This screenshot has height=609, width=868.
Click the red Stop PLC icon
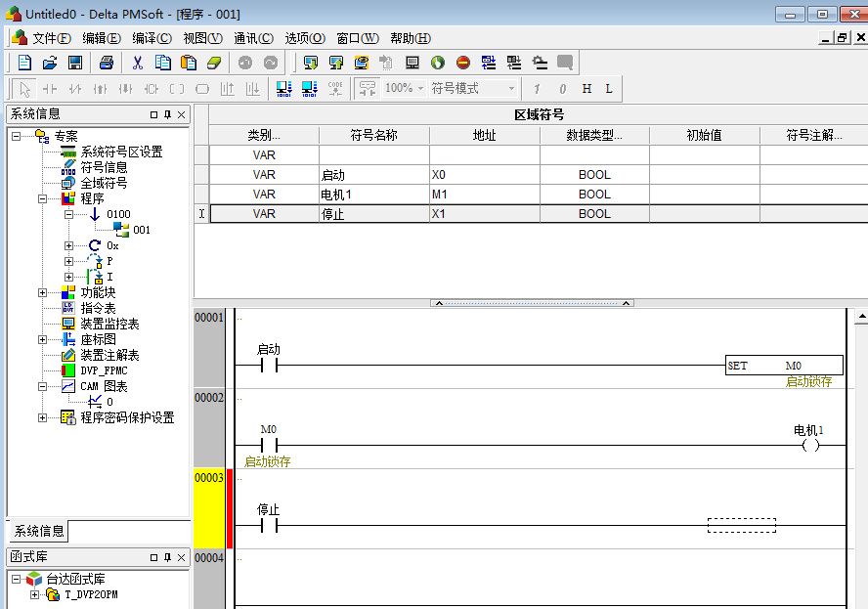(x=462, y=63)
